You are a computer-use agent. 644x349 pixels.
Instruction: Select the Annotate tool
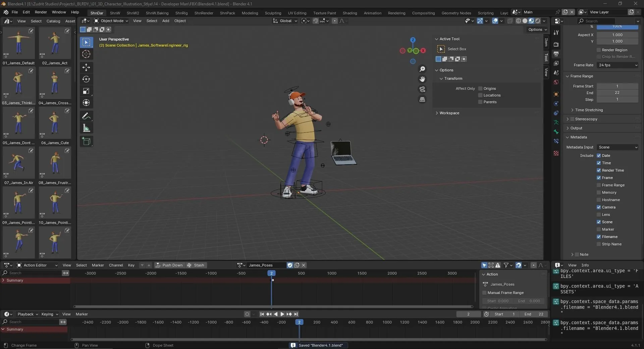point(86,116)
